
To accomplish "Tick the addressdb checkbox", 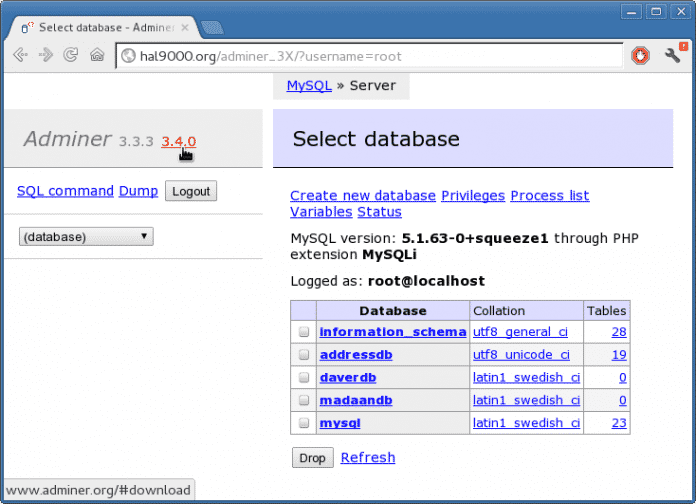I will 303,355.
